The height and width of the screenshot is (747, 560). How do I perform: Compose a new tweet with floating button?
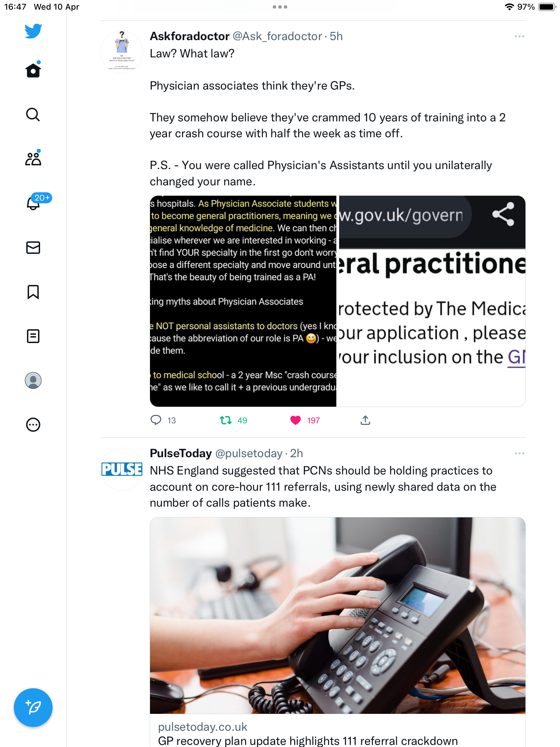pyautogui.click(x=33, y=708)
